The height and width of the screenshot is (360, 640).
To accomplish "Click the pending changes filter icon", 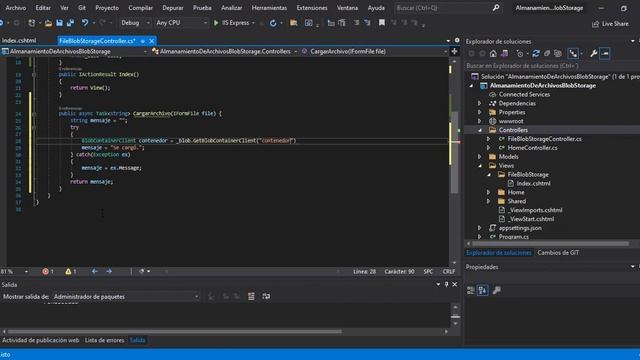I will (x=520, y=53).
